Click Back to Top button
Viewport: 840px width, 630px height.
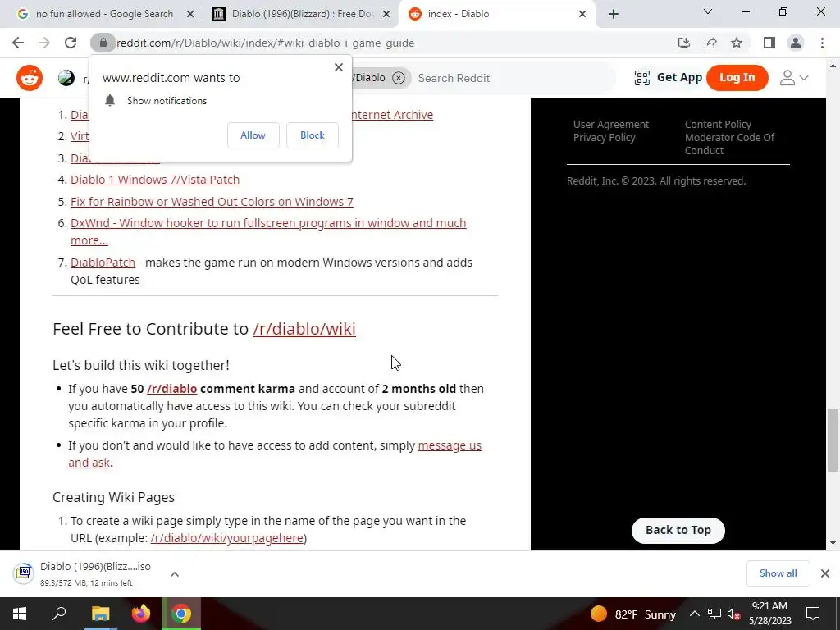678,531
